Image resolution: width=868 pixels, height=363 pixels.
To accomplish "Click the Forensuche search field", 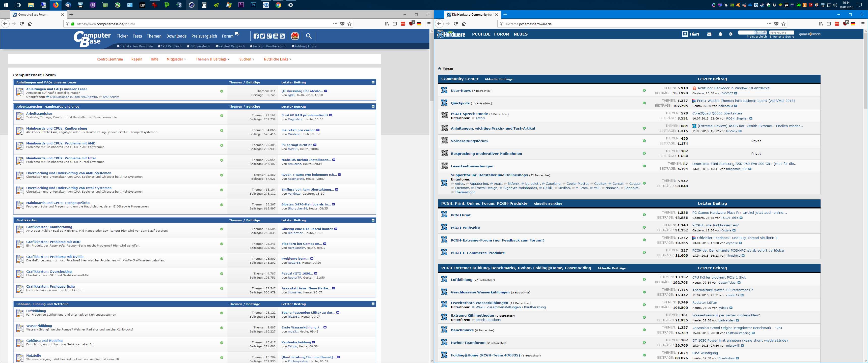I will pos(781,33).
